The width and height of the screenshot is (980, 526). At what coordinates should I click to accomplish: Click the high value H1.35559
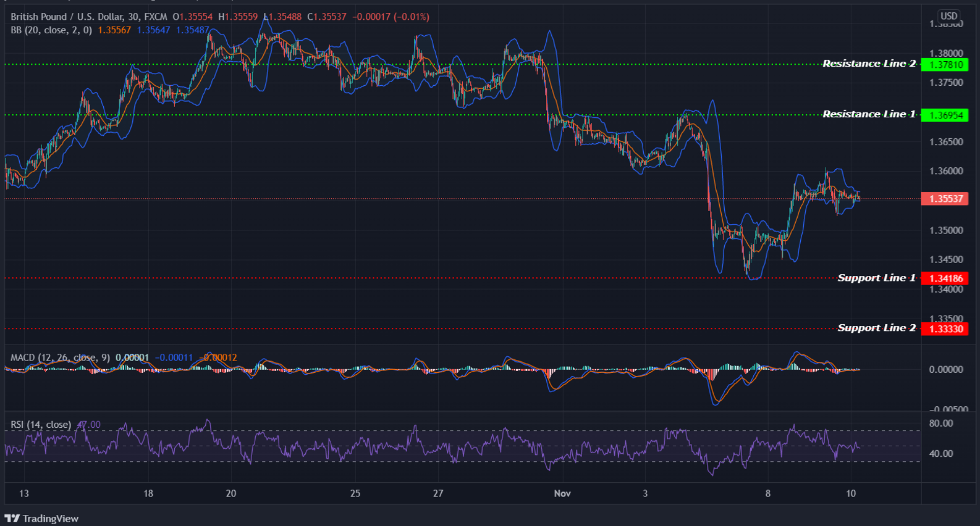coord(238,17)
